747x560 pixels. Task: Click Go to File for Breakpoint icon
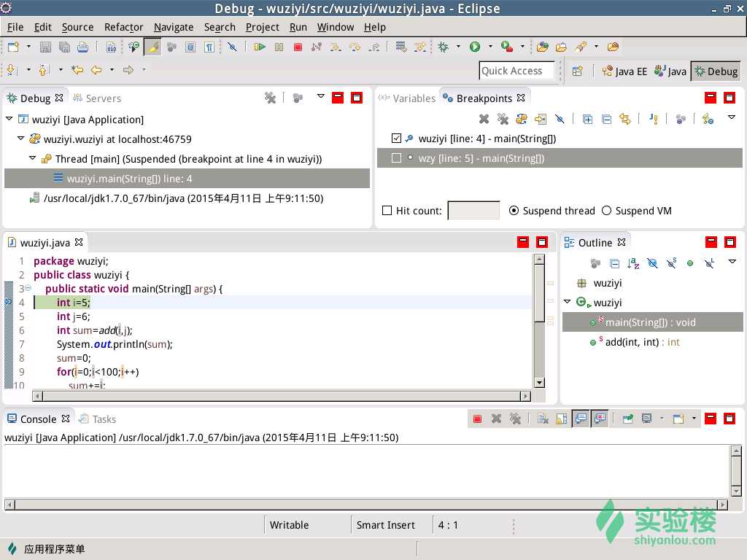click(541, 119)
